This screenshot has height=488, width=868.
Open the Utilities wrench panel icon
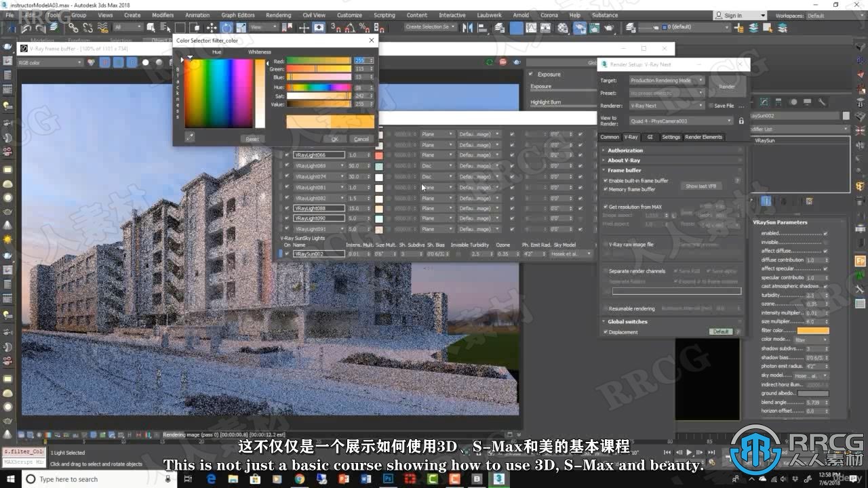[822, 102]
